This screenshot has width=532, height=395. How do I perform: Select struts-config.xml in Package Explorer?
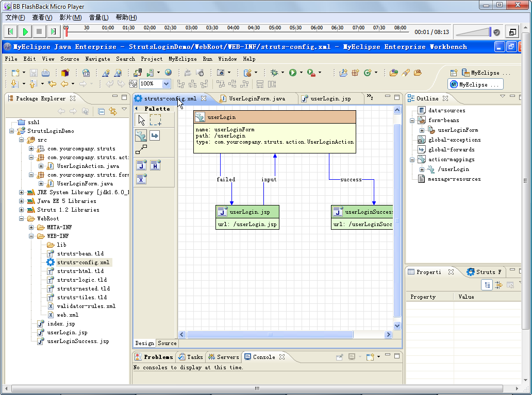pyautogui.click(x=83, y=263)
